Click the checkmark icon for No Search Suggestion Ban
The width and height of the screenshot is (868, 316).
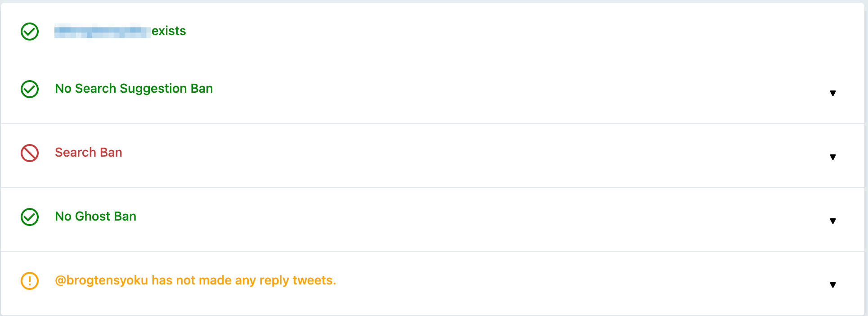click(x=30, y=89)
